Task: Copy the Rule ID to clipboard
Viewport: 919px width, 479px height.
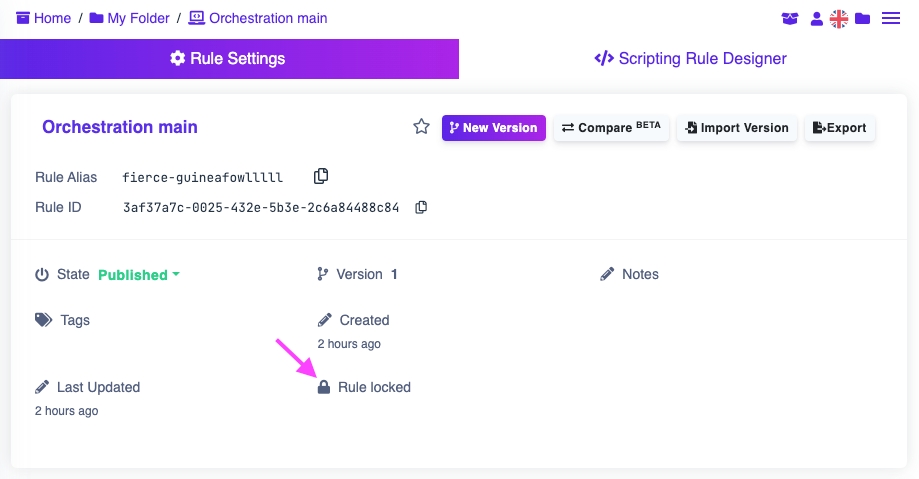Action: (x=421, y=207)
